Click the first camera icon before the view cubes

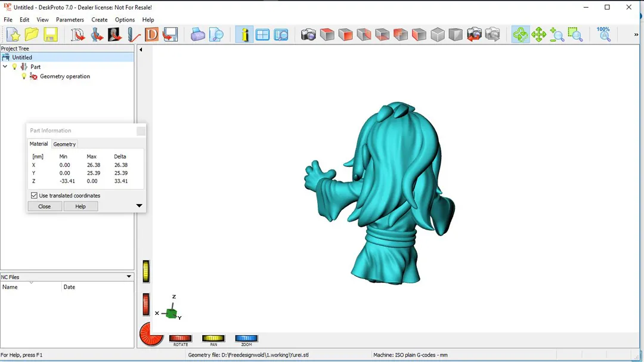coord(308,35)
